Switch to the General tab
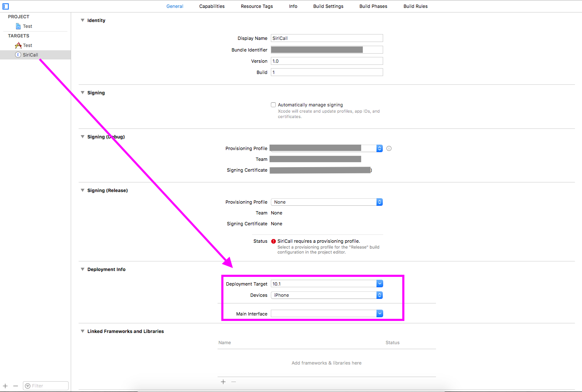The image size is (582, 392). click(x=175, y=6)
